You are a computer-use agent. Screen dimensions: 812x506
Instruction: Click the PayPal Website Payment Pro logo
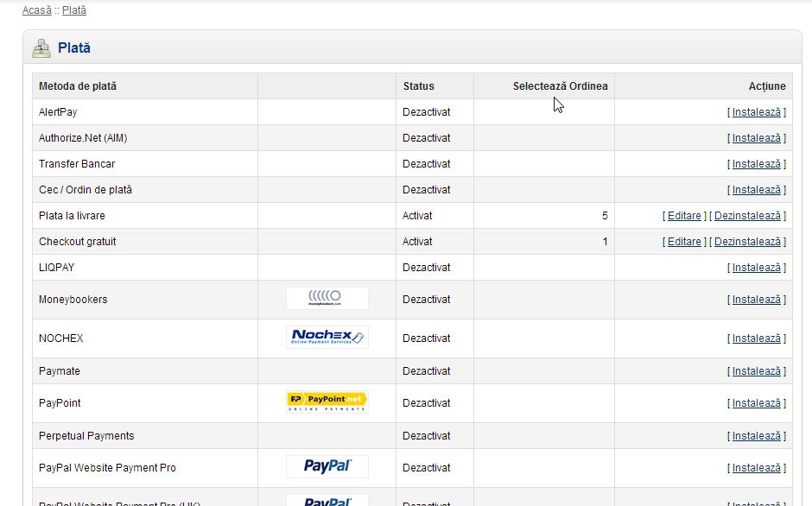[327, 467]
